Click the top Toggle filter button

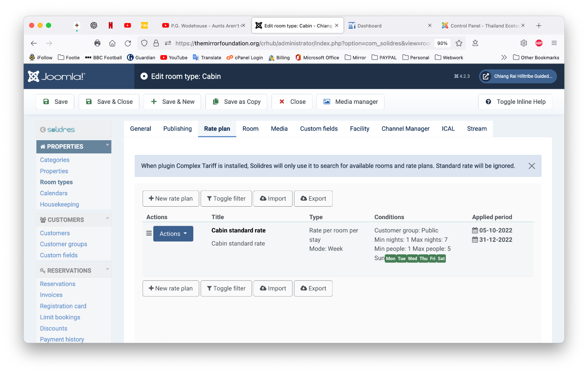[226, 199]
